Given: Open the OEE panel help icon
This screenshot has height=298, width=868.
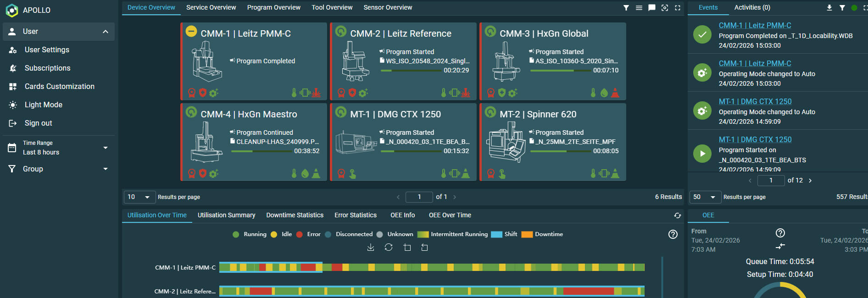Looking at the screenshot, I should (x=780, y=233).
